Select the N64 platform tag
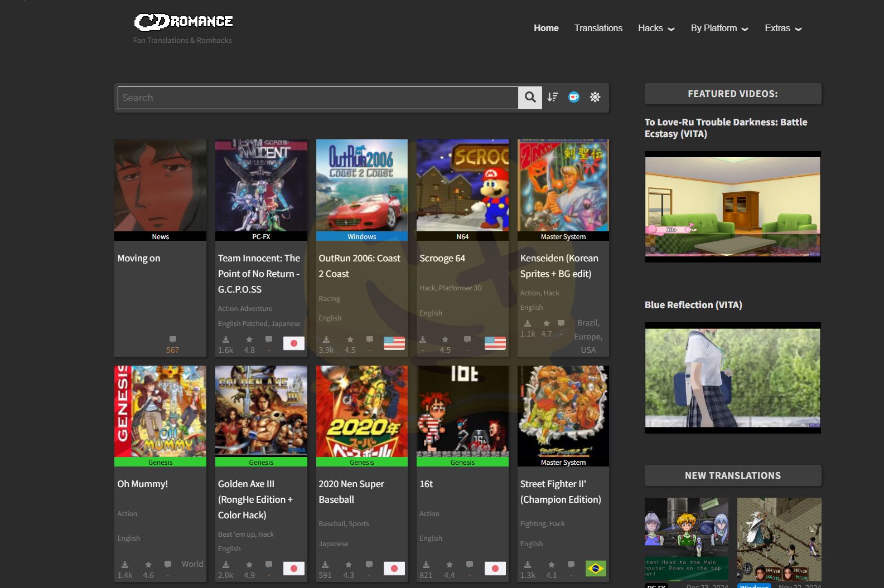Viewport: 884px width, 588px height. coord(462,236)
